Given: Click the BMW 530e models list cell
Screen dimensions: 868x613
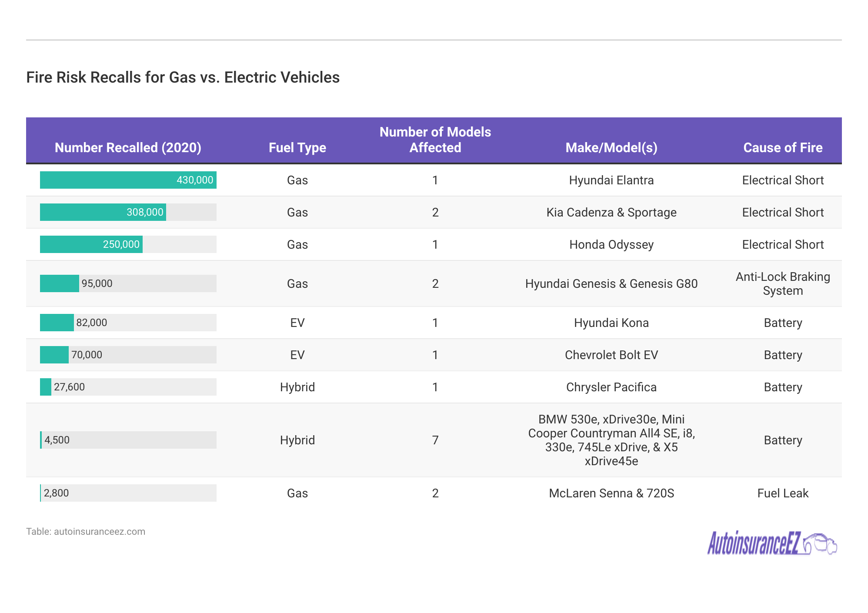Looking at the screenshot, I should tap(611, 440).
